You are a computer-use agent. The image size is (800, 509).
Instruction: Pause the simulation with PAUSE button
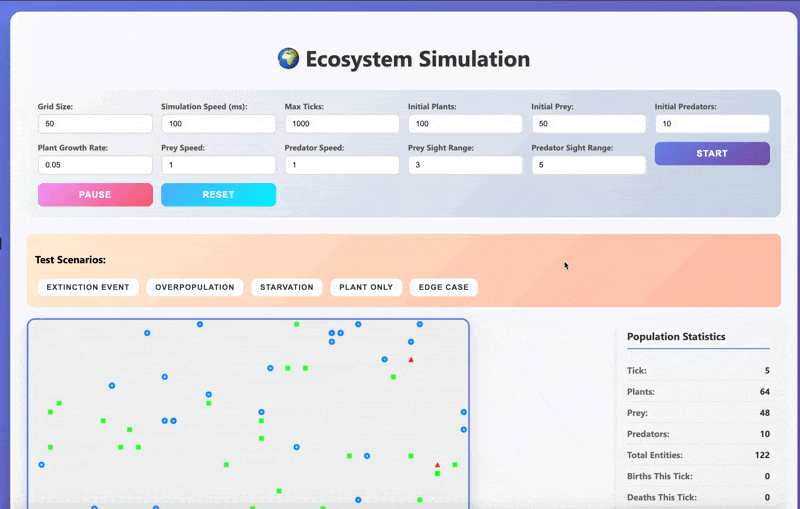(95, 194)
